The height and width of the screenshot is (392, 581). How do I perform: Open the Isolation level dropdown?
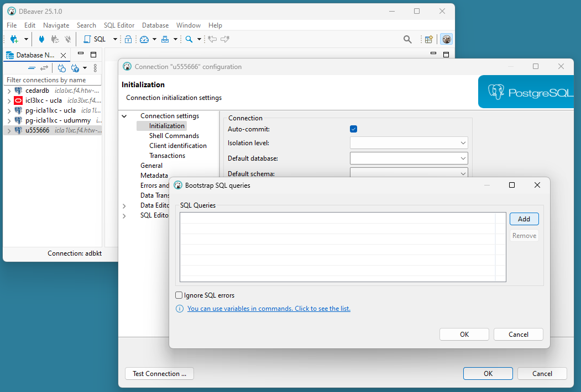(x=409, y=143)
